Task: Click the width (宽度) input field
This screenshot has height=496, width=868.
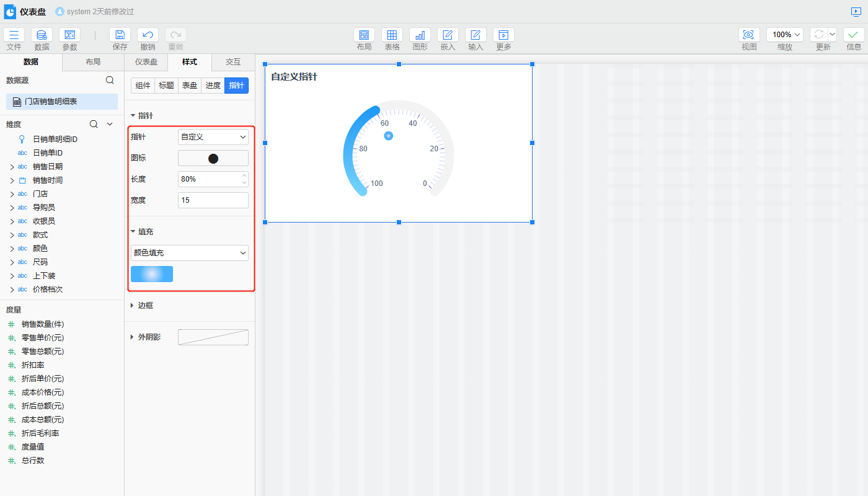Action: (213, 200)
